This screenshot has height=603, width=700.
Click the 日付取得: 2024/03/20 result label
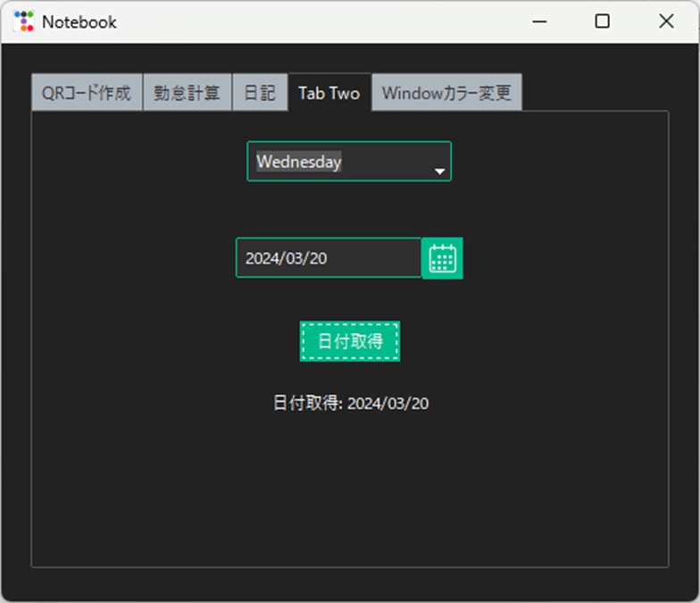(x=351, y=403)
